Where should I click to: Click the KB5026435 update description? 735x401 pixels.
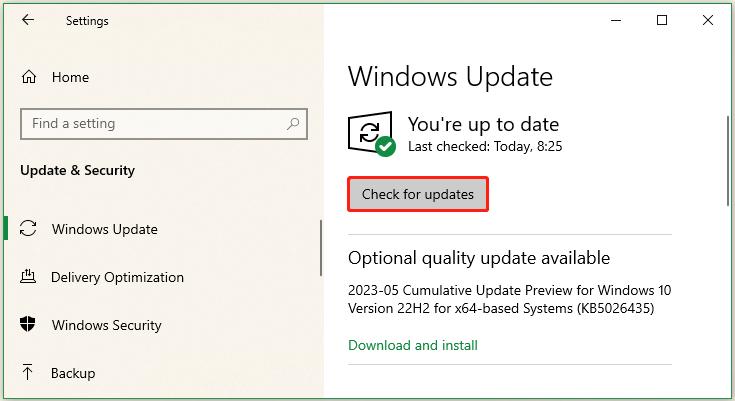tap(510, 299)
